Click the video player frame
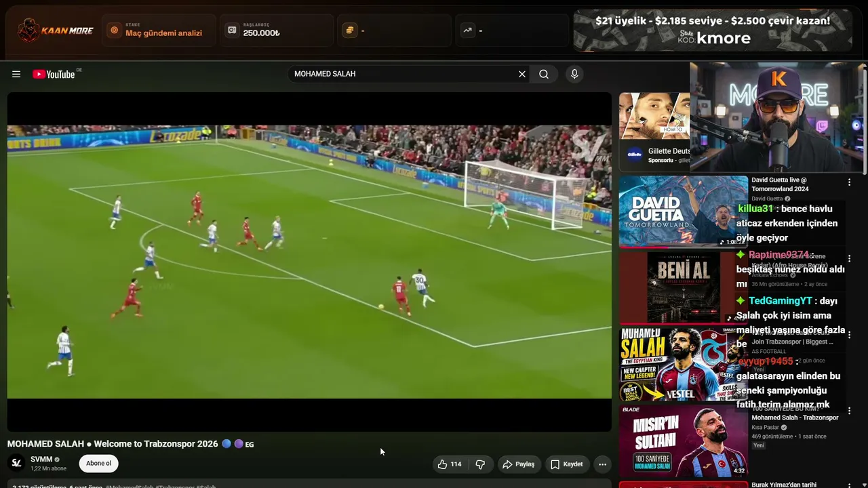The height and width of the screenshot is (488, 868). pyautogui.click(x=309, y=262)
